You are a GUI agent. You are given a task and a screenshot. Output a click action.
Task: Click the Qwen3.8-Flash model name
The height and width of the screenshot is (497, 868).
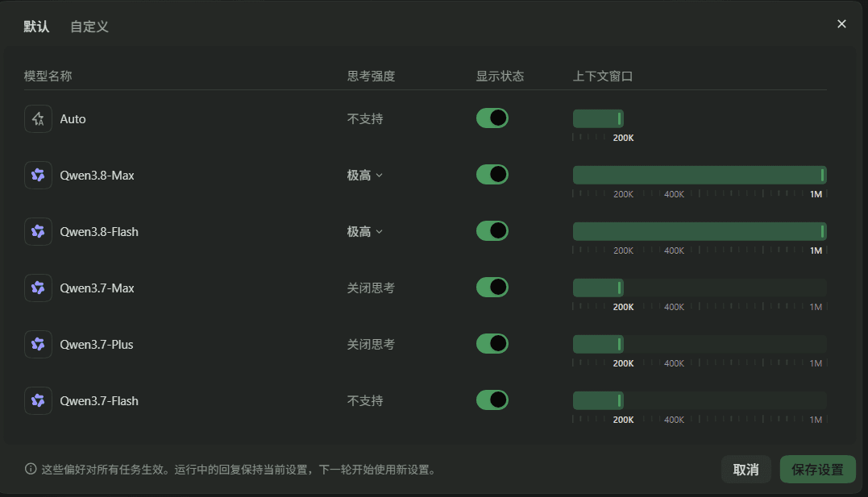coord(99,232)
